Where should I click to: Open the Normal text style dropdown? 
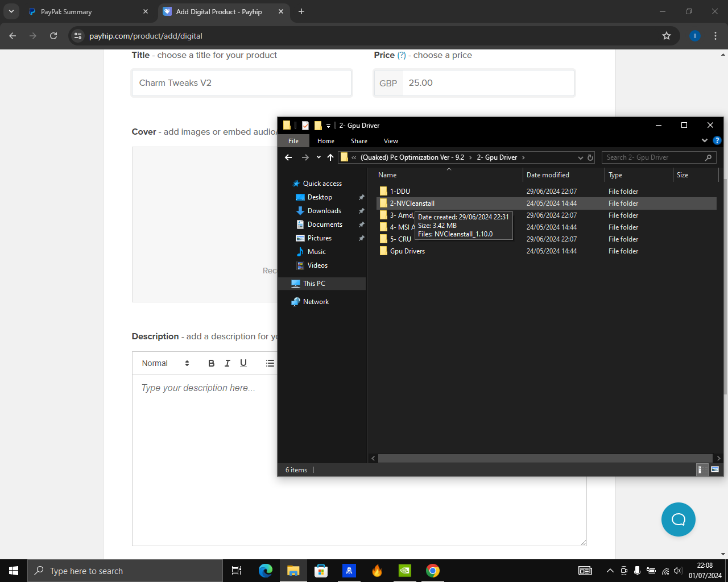coord(166,363)
